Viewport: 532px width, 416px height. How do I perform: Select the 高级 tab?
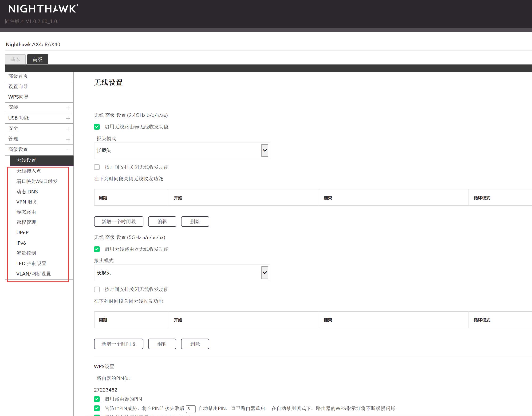coord(38,60)
